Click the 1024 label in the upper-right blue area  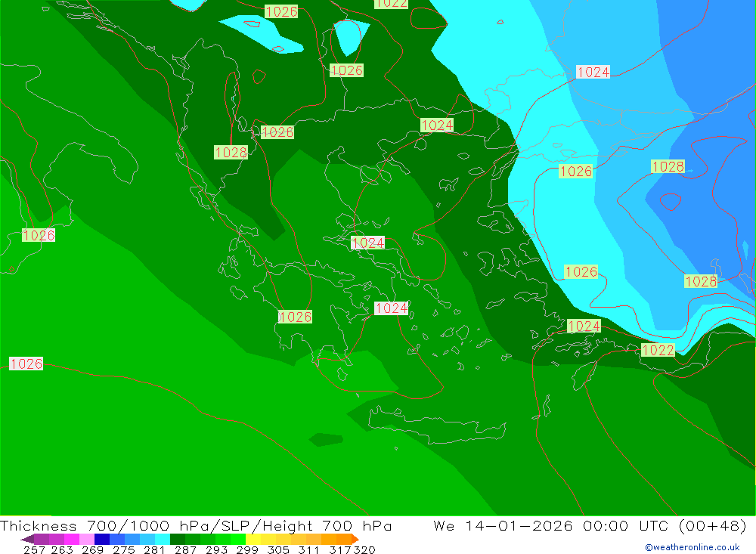[x=593, y=72]
